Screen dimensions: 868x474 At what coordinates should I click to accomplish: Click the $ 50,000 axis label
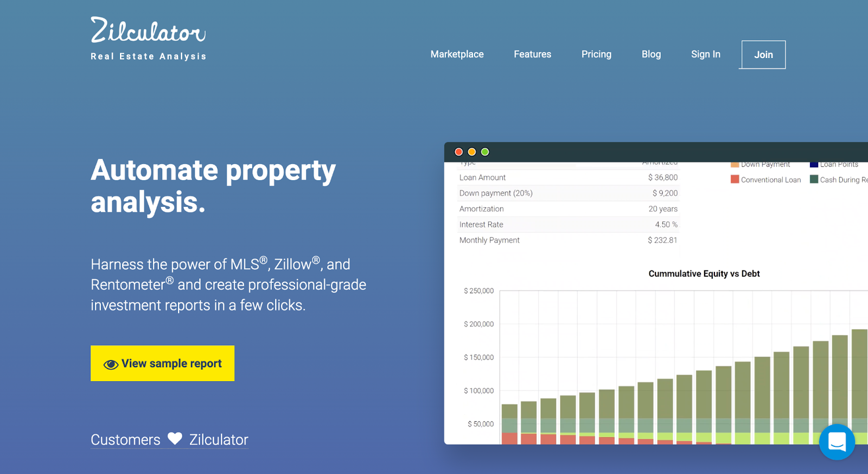pos(481,424)
